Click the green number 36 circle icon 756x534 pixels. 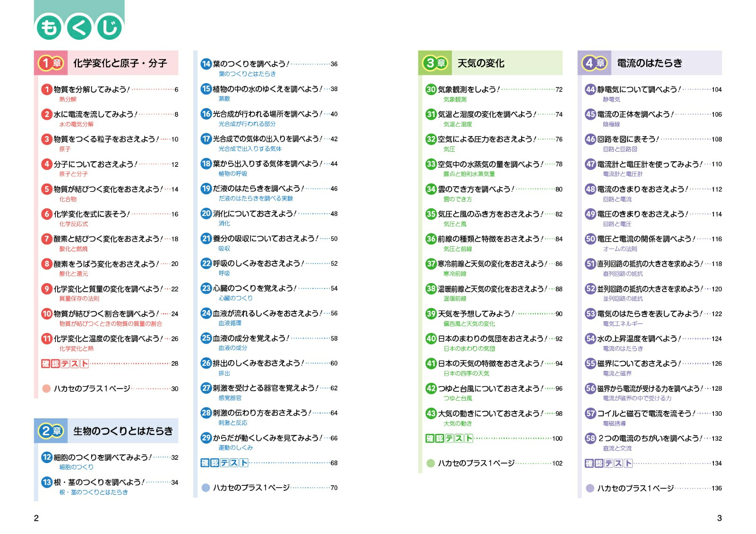point(431,239)
